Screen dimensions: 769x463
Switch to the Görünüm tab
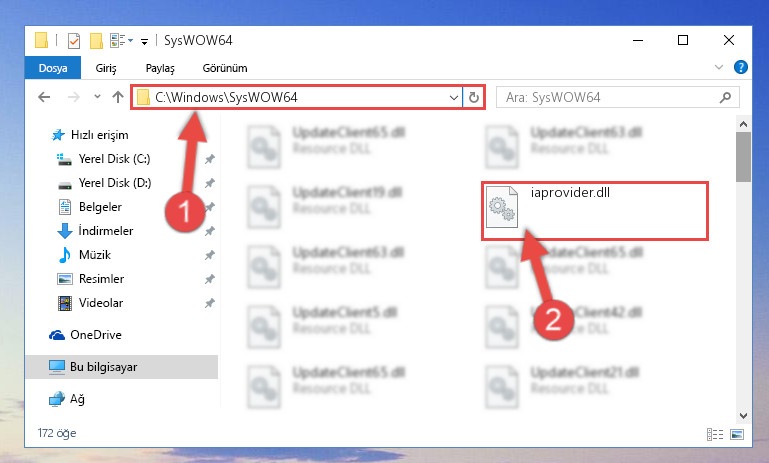[225, 68]
